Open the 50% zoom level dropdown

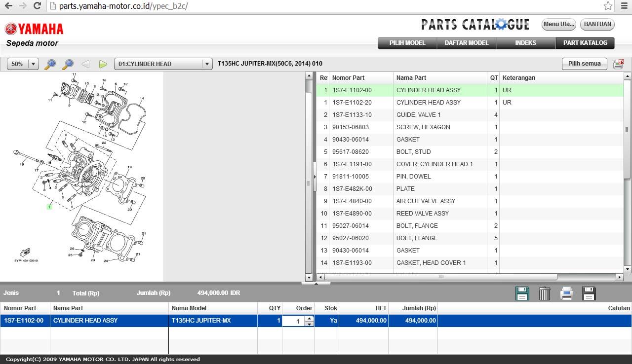click(23, 64)
